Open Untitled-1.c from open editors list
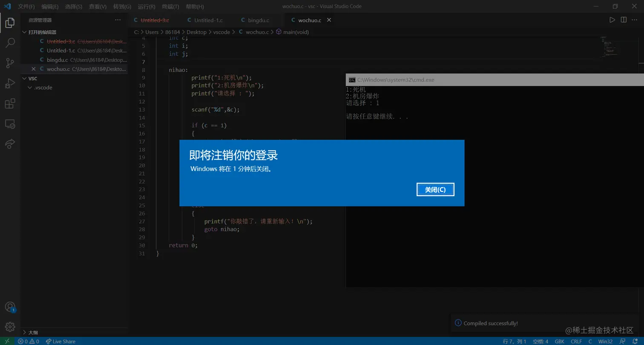Screen dimensions: 644x345 (75, 50)
